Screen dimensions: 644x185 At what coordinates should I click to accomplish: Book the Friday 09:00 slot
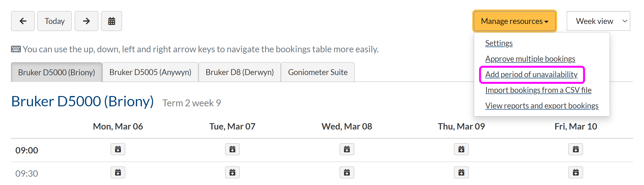pyautogui.click(x=575, y=149)
